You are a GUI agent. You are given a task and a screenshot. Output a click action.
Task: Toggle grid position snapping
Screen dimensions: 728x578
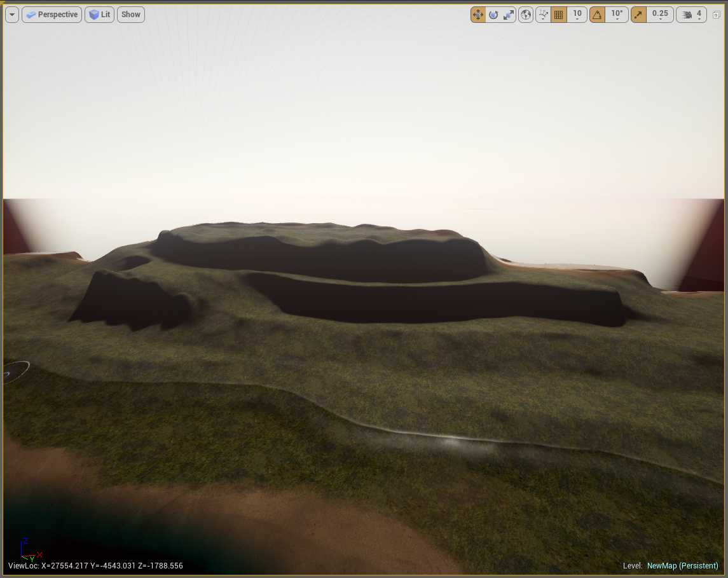558,15
